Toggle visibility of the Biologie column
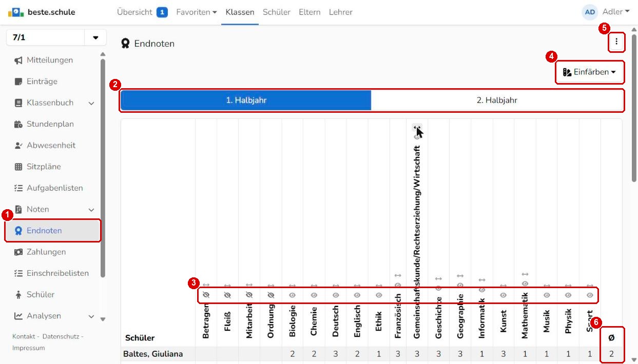 pyautogui.click(x=293, y=295)
